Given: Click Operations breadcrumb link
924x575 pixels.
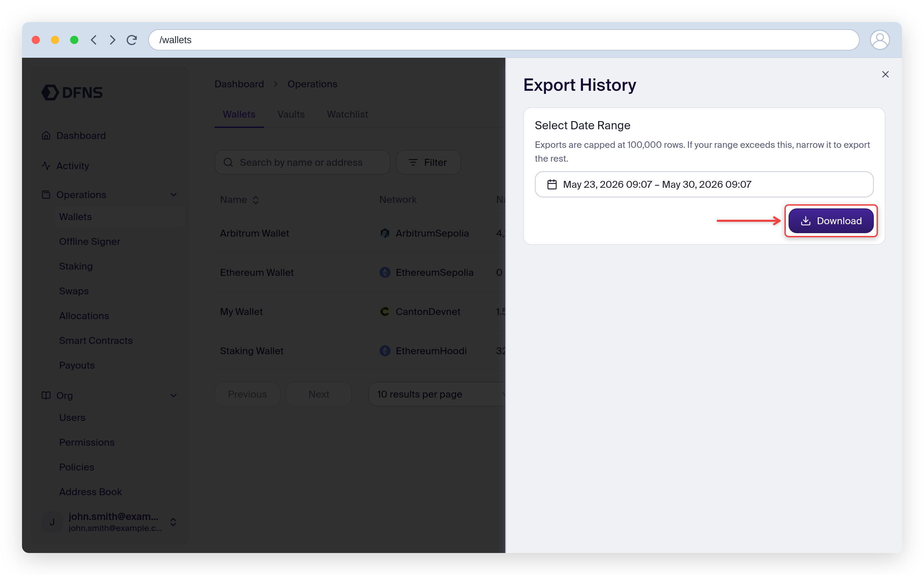Looking at the screenshot, I should pos(312,84).
